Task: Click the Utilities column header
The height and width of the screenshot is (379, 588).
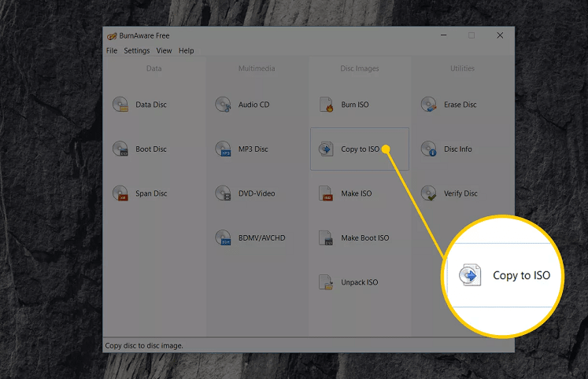Action: tap(462, 68)
